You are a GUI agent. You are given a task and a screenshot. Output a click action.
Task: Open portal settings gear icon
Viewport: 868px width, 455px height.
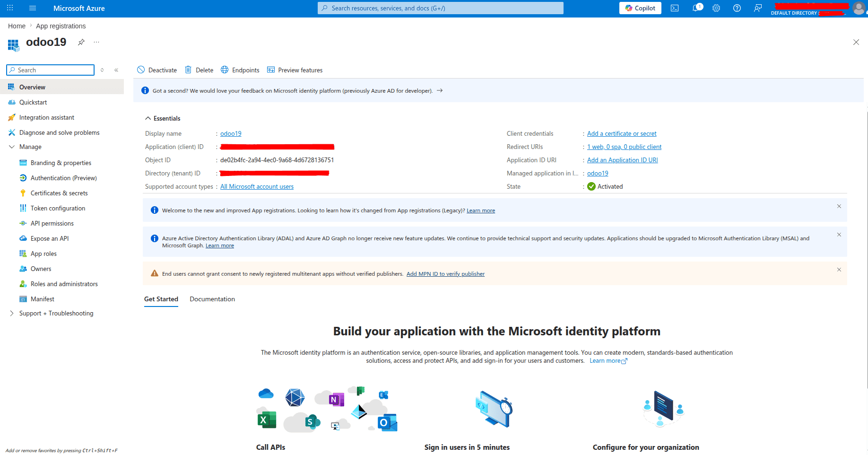[716, 8]
